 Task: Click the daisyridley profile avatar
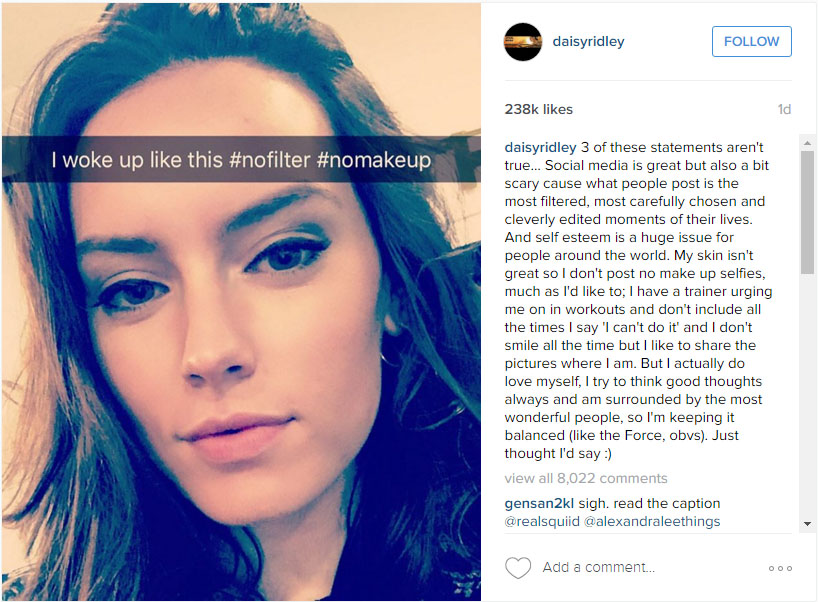[523, 42]
